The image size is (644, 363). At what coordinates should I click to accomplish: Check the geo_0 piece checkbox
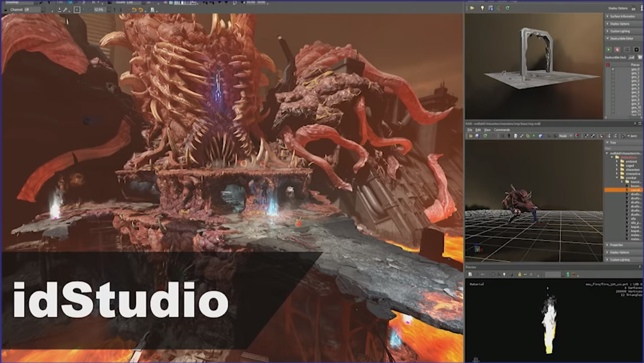tap(613, 69)
